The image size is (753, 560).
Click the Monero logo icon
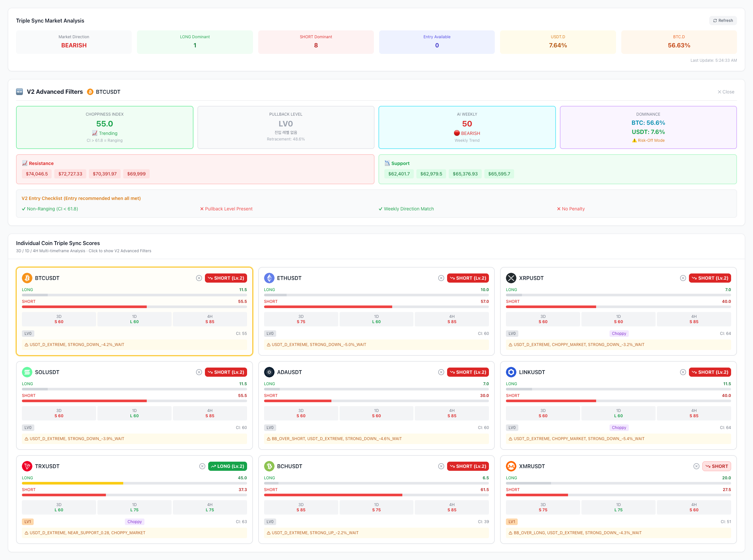511,466
